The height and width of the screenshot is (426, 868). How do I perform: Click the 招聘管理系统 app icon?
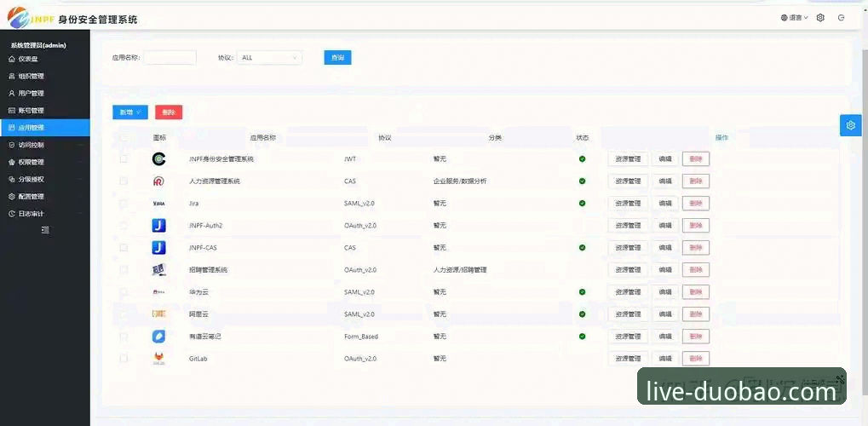point(159,270)
